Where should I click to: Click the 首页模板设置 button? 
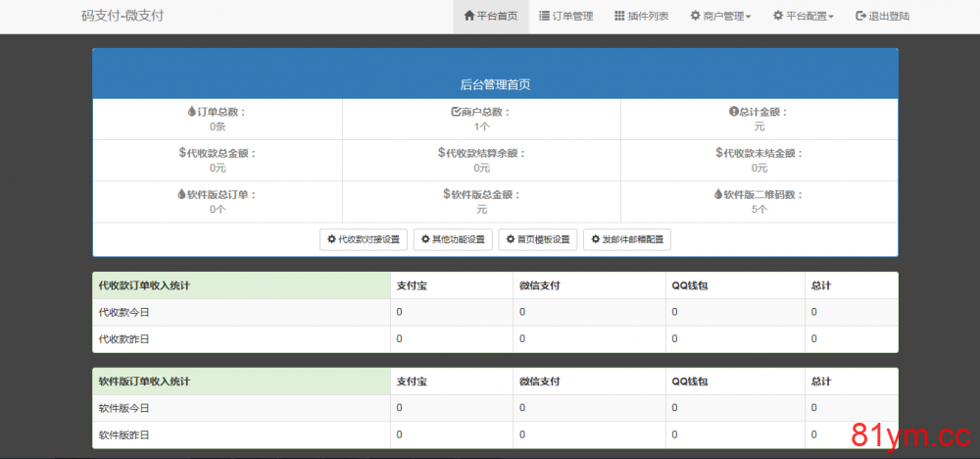coord(537,239)
